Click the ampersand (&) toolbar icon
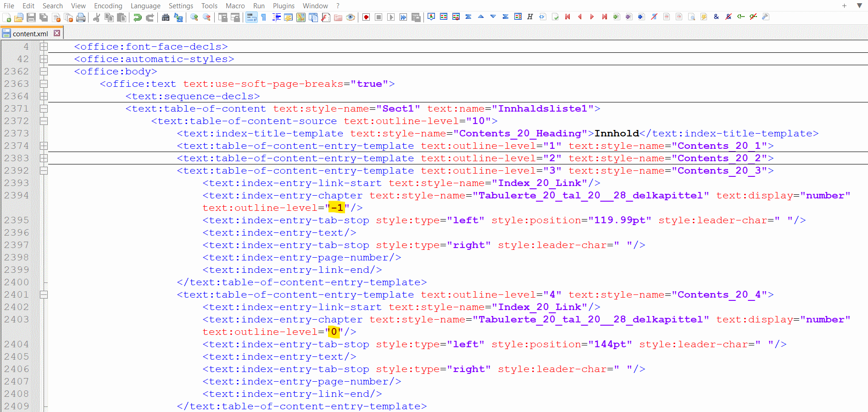 pyautogui.click(x=716, y=17)
